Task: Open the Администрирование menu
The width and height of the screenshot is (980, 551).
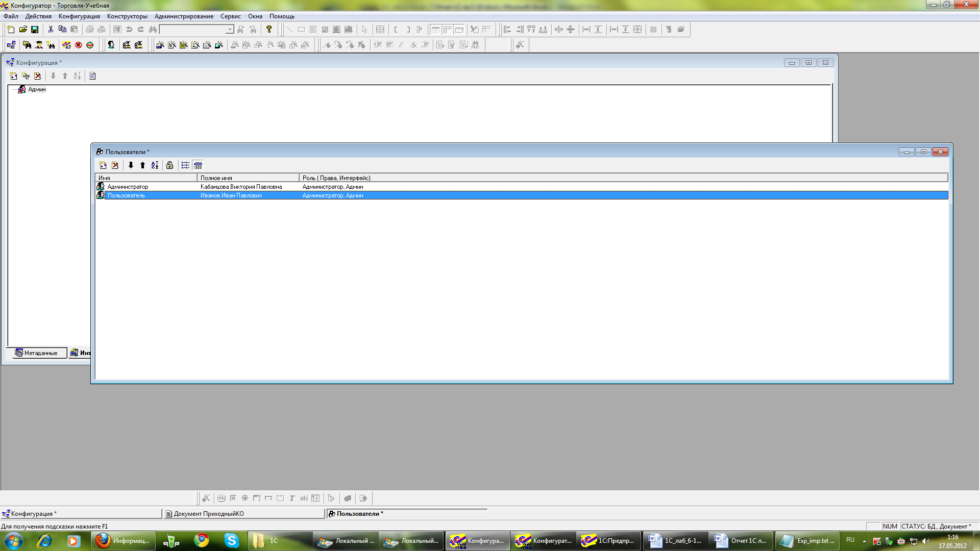Action: coord(184,16)
